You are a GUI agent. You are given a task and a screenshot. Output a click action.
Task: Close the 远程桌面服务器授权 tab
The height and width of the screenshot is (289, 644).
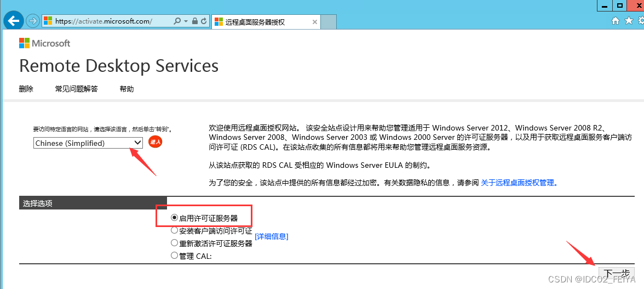pos(314,22)
